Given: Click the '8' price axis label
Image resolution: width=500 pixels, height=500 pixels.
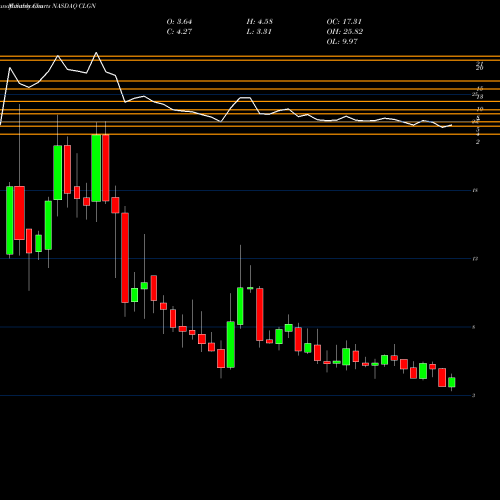Looking at the screenshot, I should pyautogui.click(x=474, y=327).
